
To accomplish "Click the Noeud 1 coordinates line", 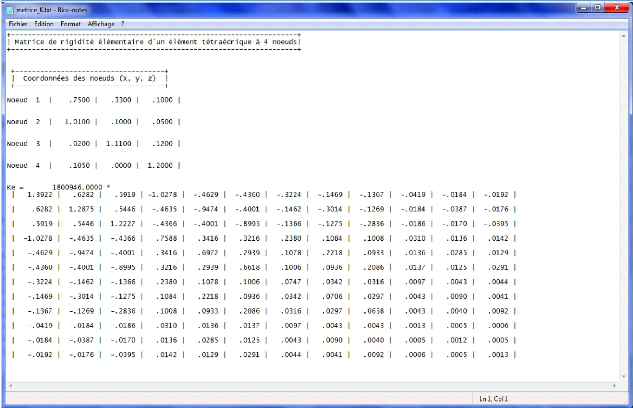I will (90, 100).
